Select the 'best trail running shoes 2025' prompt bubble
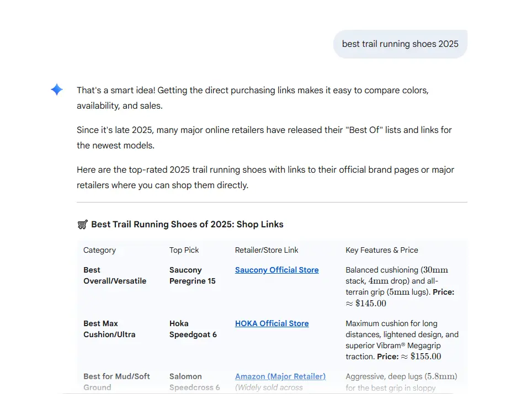532x394 pixels. click(400, 44)
